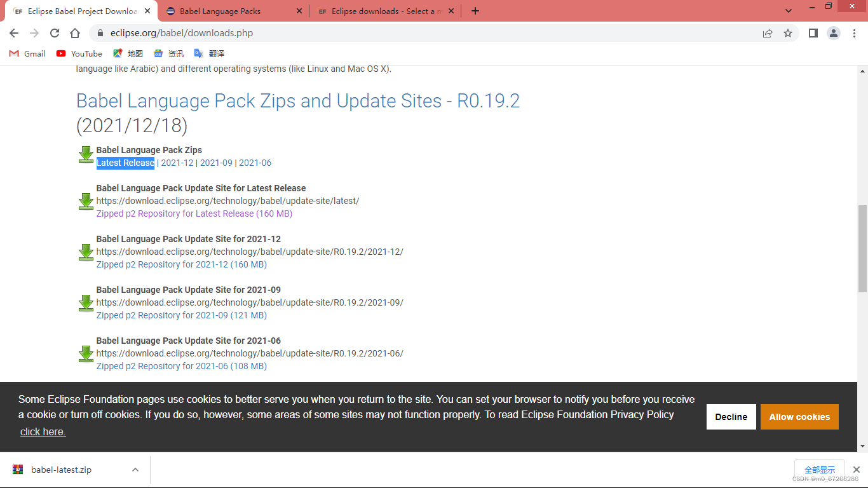868x488 pixels.
Task: Close the Eclipse Babel Project Downloads tab
Action: click(147, 11)
